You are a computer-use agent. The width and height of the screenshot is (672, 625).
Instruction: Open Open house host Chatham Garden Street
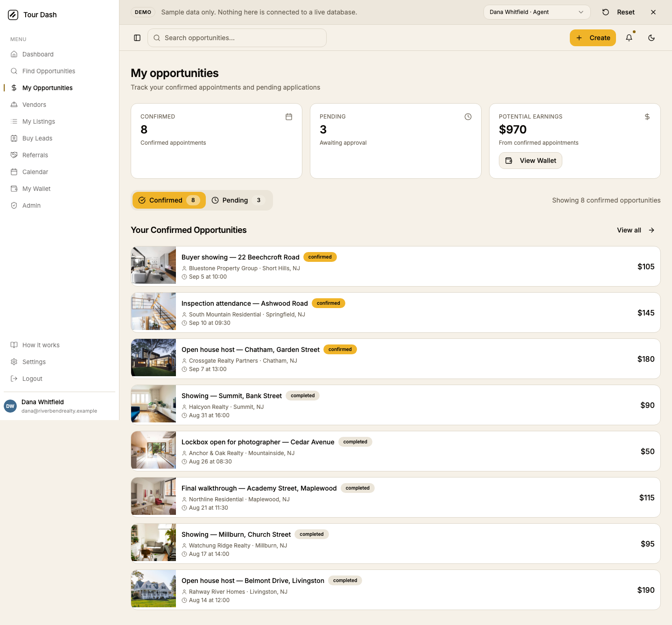tap(395, 358)
